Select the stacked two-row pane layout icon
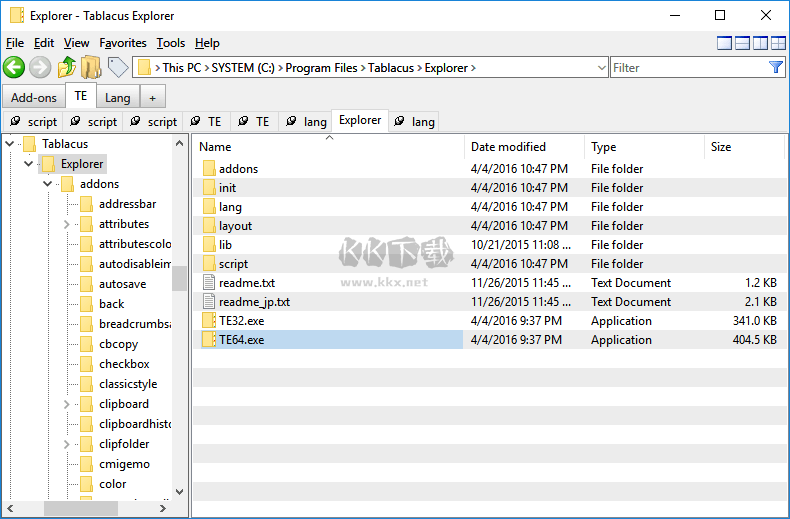The image size is (790, 519). click(742, 43)
